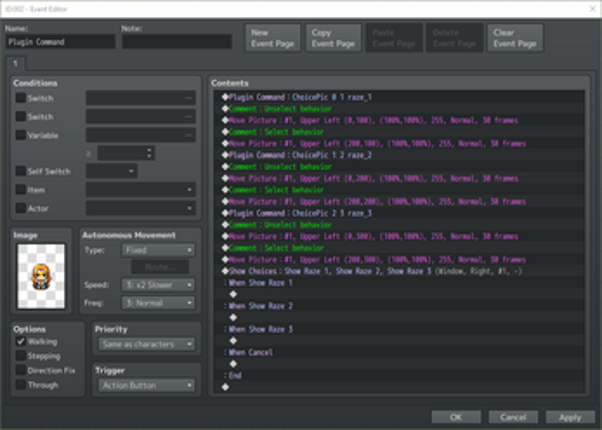Image resolution: width=602 pixels, height=430 pixels.
Task: Enable the first Switch condition checkbox
Action: (21, 98)
